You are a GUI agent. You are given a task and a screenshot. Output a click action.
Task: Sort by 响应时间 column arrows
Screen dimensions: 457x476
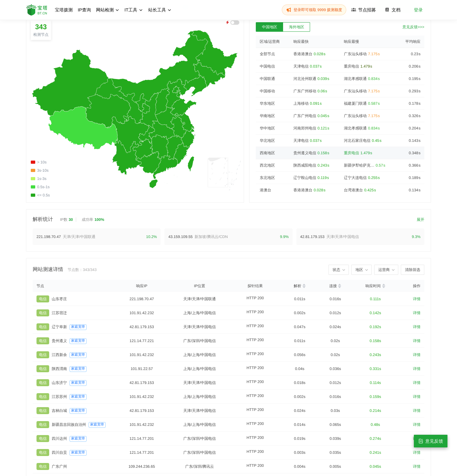click(x=384, y=286)
